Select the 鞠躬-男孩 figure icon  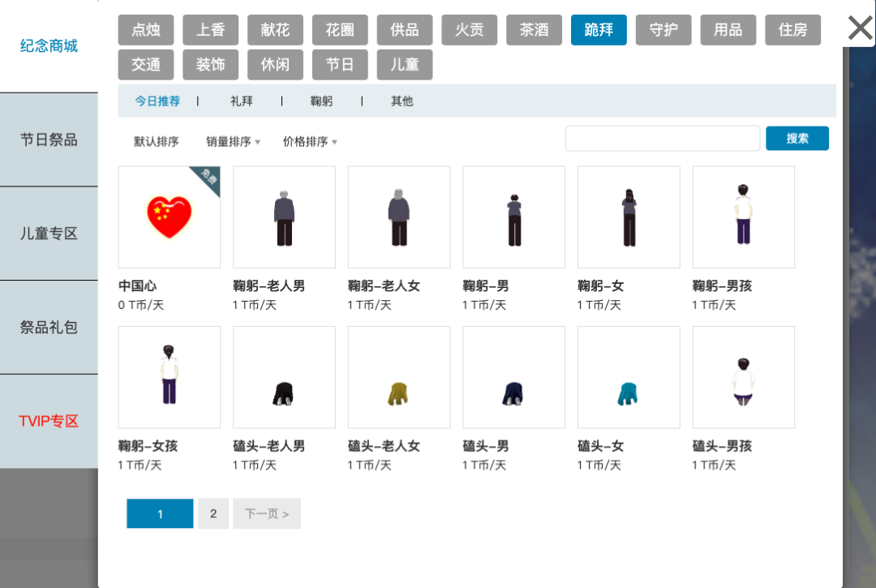tap(744, 217)
